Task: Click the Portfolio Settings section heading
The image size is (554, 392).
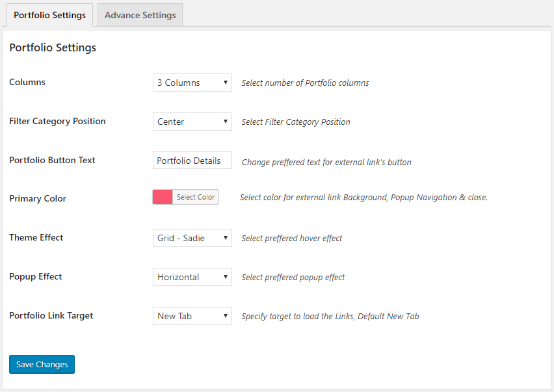Action: click(x=53, y=47)
